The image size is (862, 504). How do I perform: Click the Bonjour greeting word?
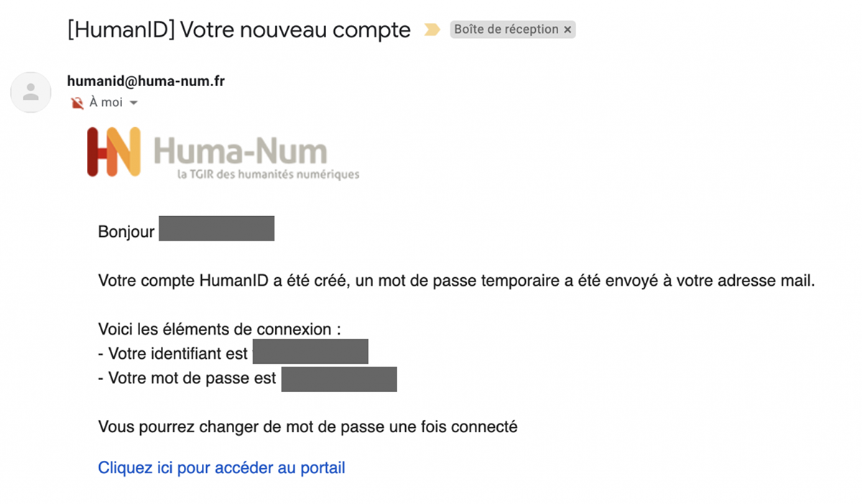tap(126, 232)
